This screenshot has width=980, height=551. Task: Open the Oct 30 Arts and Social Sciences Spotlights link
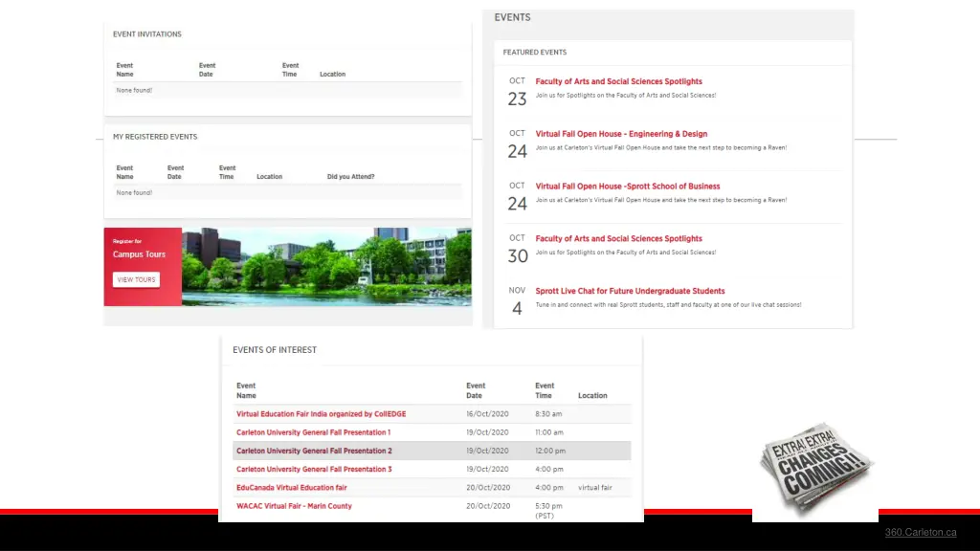618,238
